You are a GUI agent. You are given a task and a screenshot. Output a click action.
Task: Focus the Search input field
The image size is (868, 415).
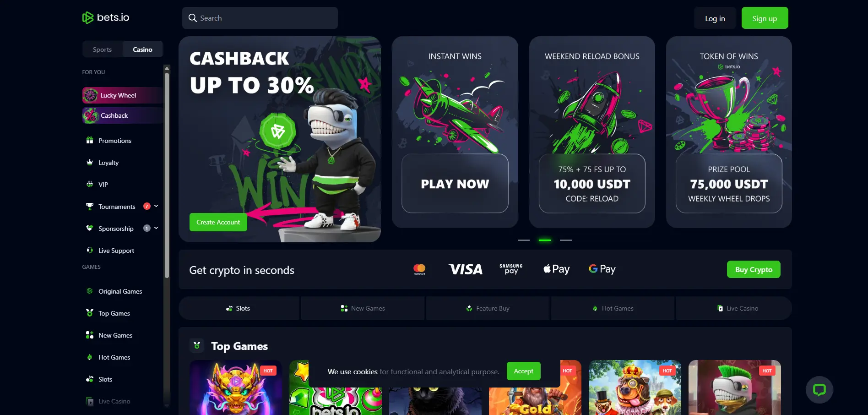260,18
